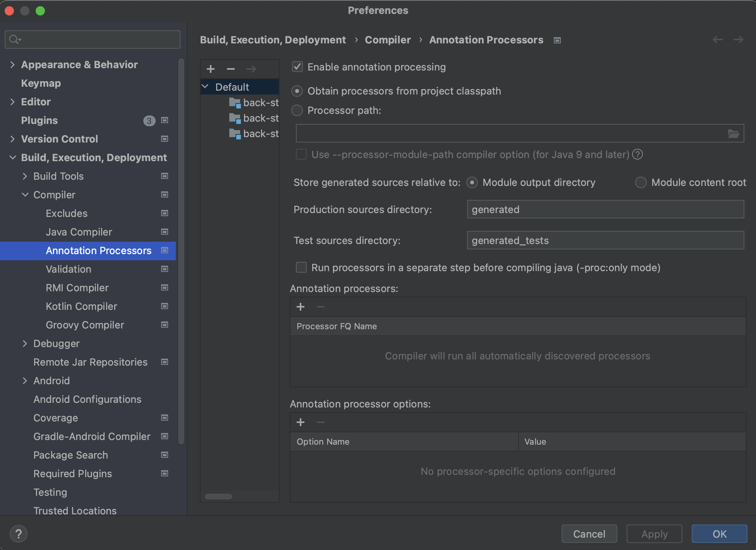Add an annotation processor option entry
This screenshot has height=550, width=756.
click(x=301, y=422)
